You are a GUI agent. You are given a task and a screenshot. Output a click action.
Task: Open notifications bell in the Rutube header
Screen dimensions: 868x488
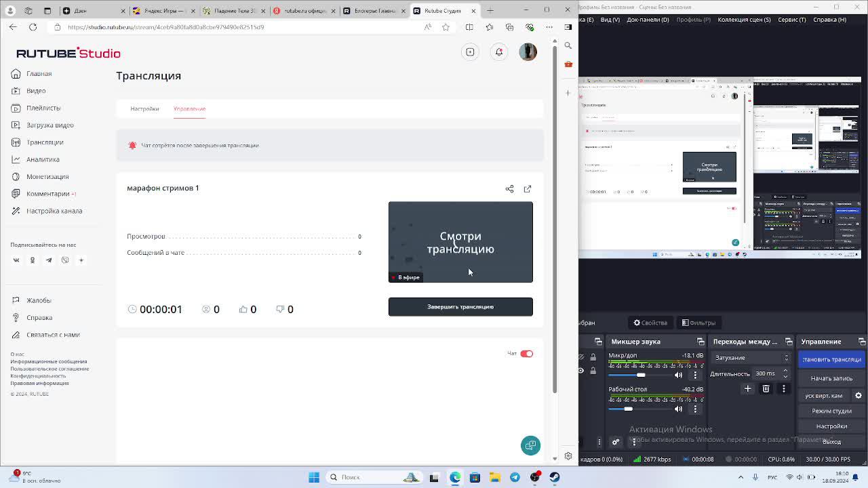[499, 52]
